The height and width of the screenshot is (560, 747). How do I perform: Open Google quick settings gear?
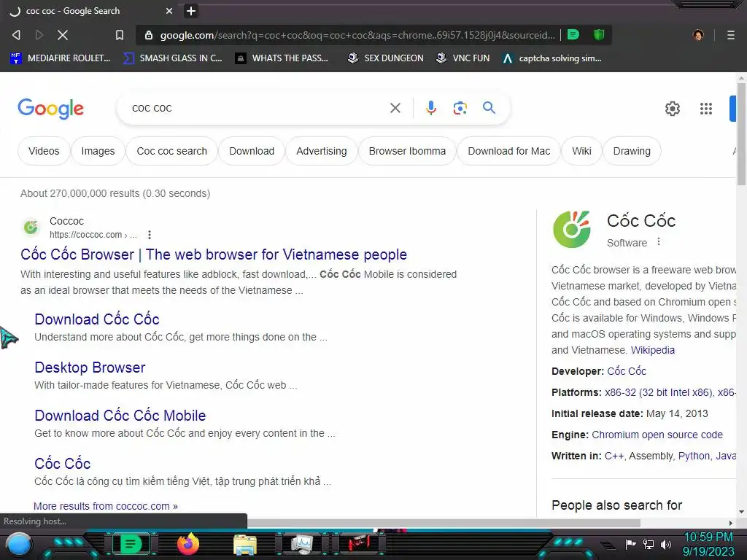tap(672, 109)
